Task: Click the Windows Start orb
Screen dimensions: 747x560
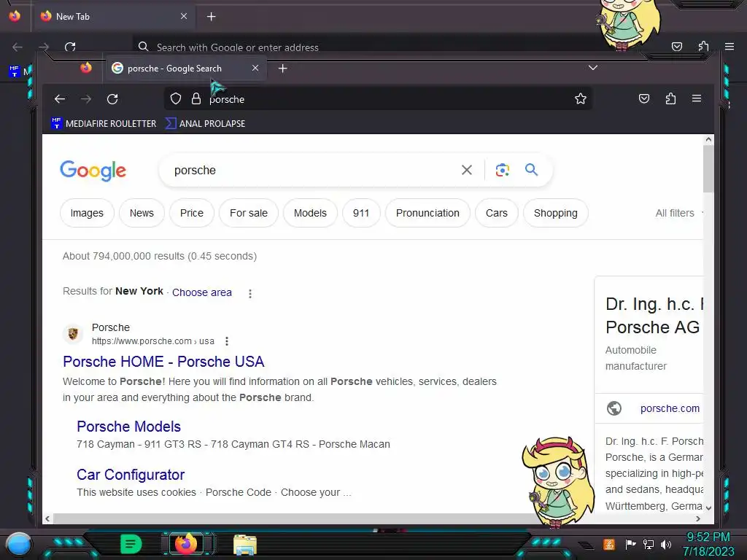Action: (x=18, y=544)
